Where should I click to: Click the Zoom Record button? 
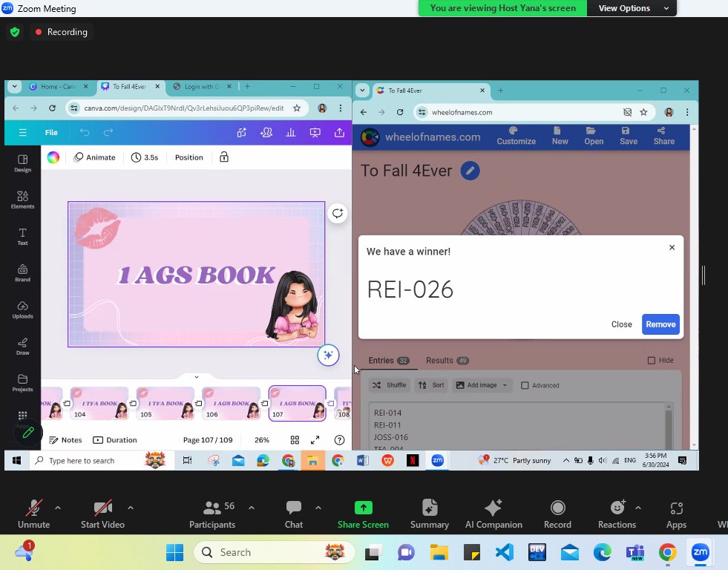557,514
